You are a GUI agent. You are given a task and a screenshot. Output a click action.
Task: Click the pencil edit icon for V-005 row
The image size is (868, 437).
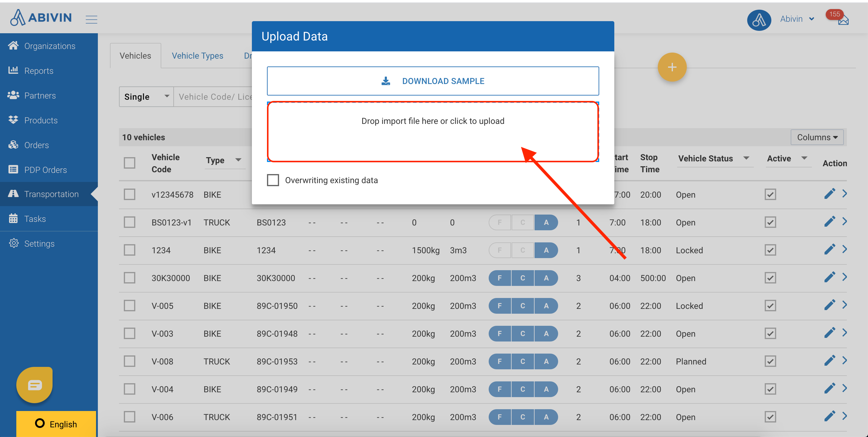click(829, 306)
